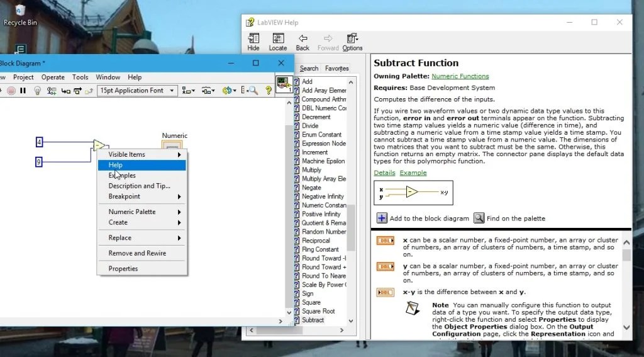644x357 pixels.
Task: Select the Subtract function node on diagram
Action: click(99, 145)
